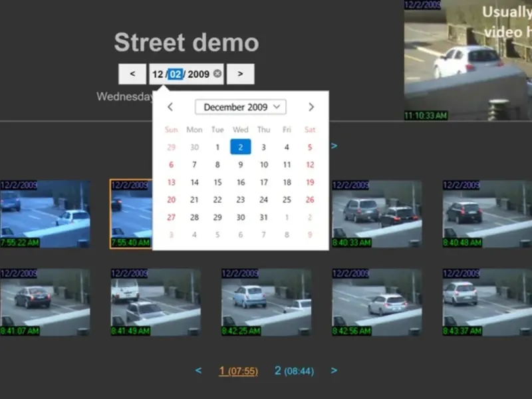Screen dimensions: 532x399
Task: Choose December 4 in the calendar
Action: click(x=287, y=147)
